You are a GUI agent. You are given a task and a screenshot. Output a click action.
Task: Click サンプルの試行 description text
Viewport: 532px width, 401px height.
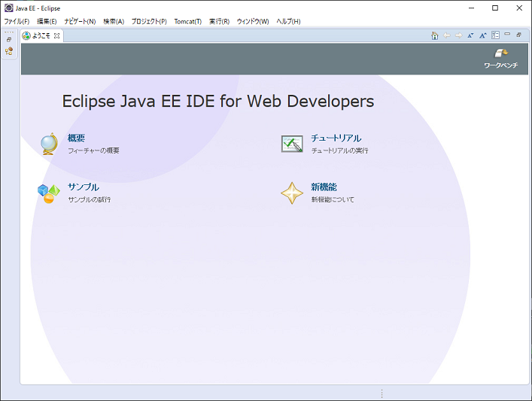[90, 199]
